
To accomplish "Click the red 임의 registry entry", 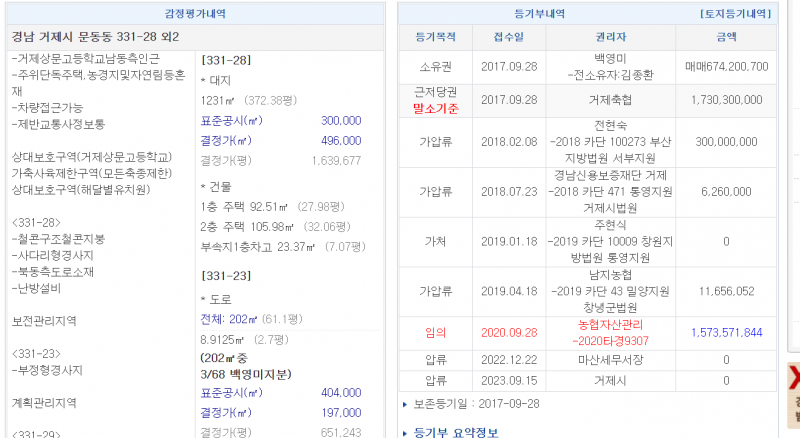I will (435, 332).
